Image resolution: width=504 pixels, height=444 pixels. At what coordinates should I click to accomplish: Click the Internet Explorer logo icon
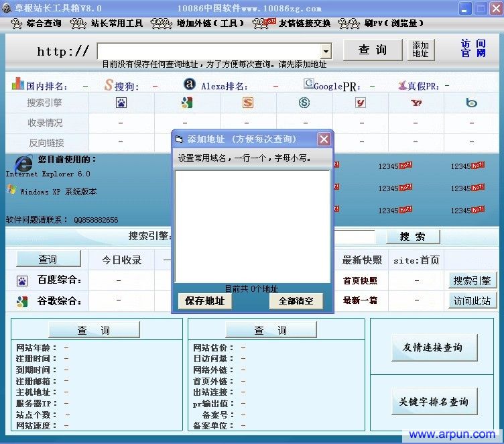coord(23,163)
